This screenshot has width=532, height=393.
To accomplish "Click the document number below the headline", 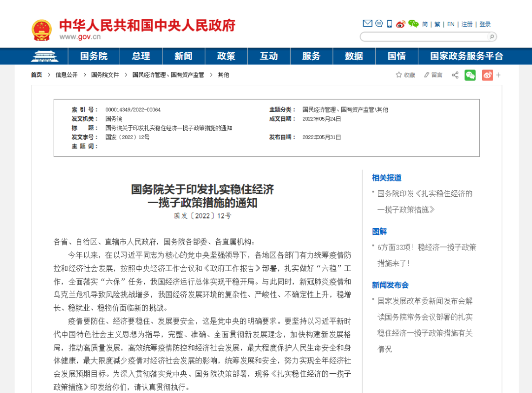I will tap(202, 215).
